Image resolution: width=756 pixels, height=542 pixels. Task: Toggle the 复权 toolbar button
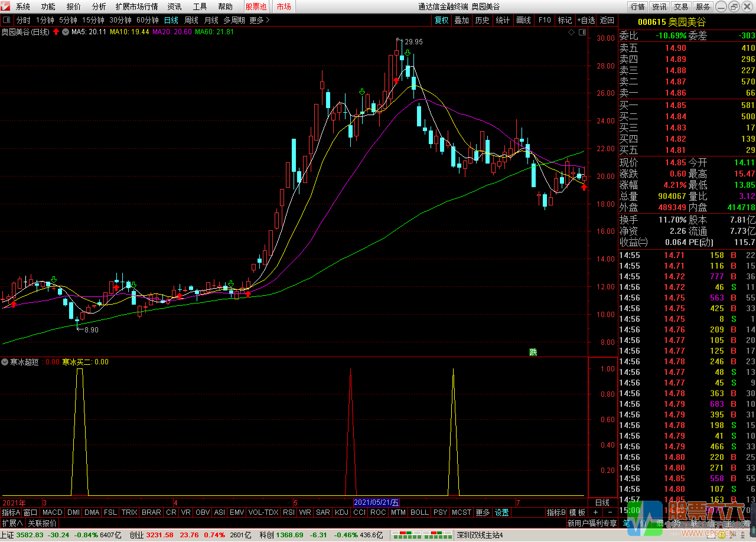442,20
